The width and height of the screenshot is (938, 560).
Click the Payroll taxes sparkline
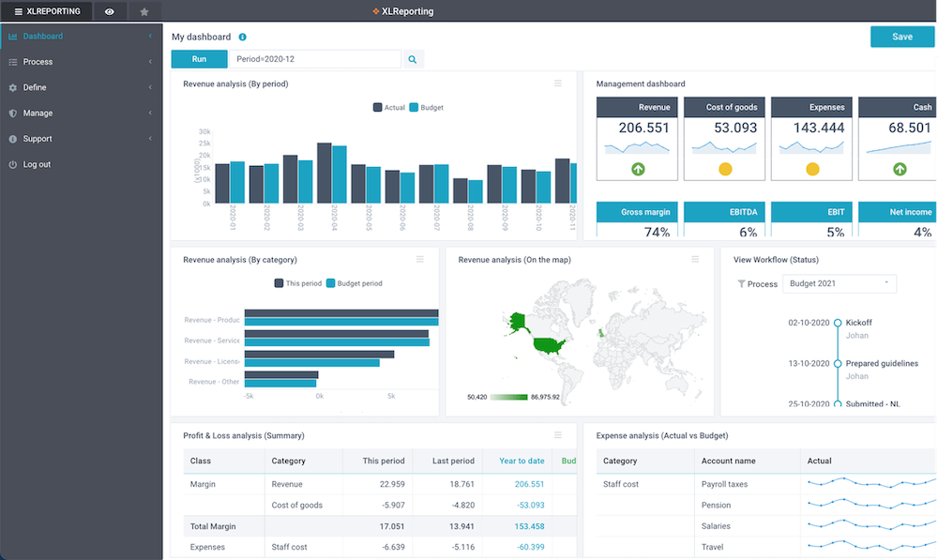click(871, 483)
